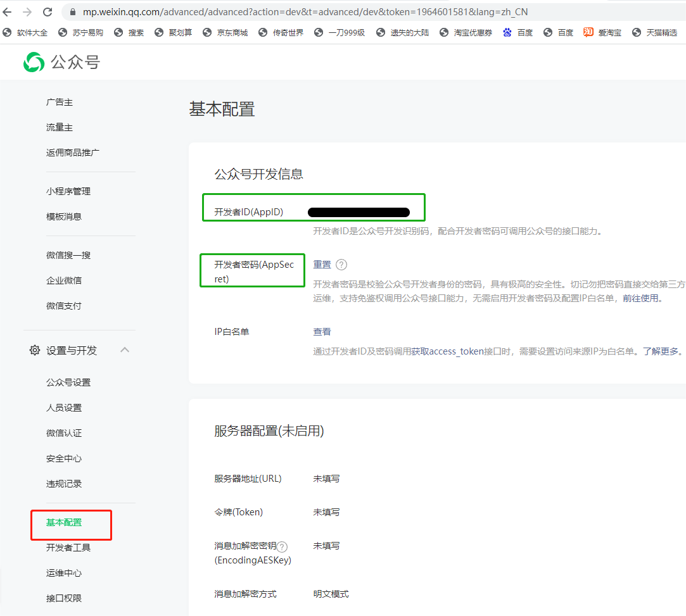The width and height of the screenshot is (686, 616).
Task: Click help icon beside 消息加解密密钥
Action: [282, 546]
